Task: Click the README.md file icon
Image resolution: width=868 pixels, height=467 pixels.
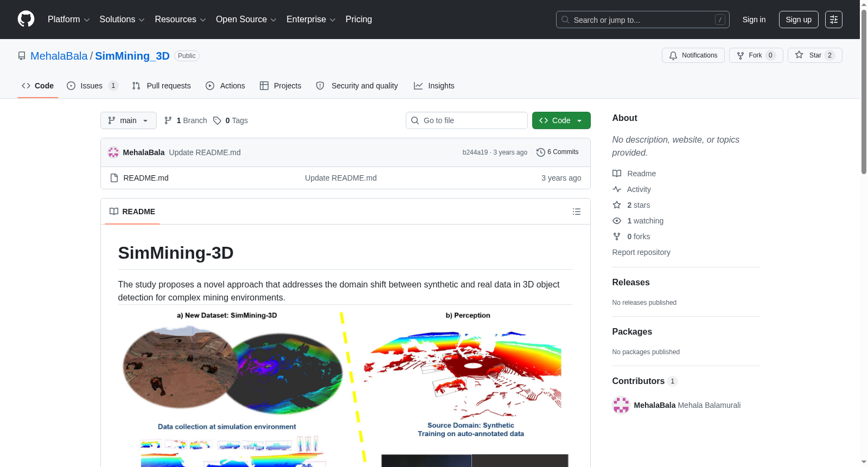Action: (114, 178)
